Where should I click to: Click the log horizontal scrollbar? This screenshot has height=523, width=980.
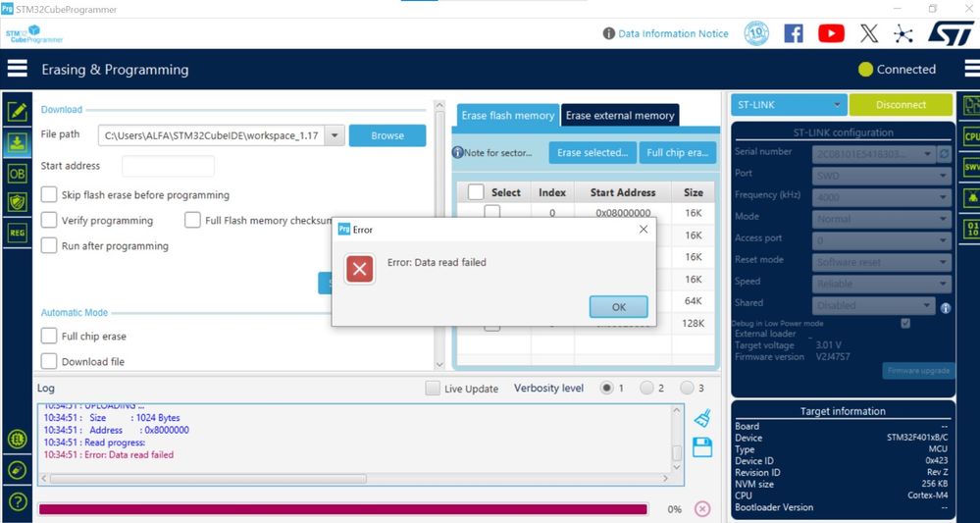pos(208,479)
